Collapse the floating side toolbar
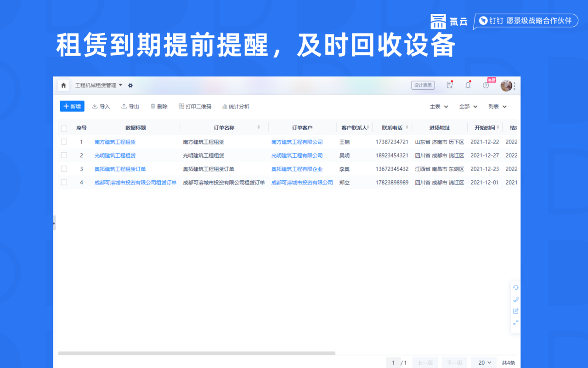Image resolution: width=588 pixels, height=368 pixels. [x=516, y=323]
